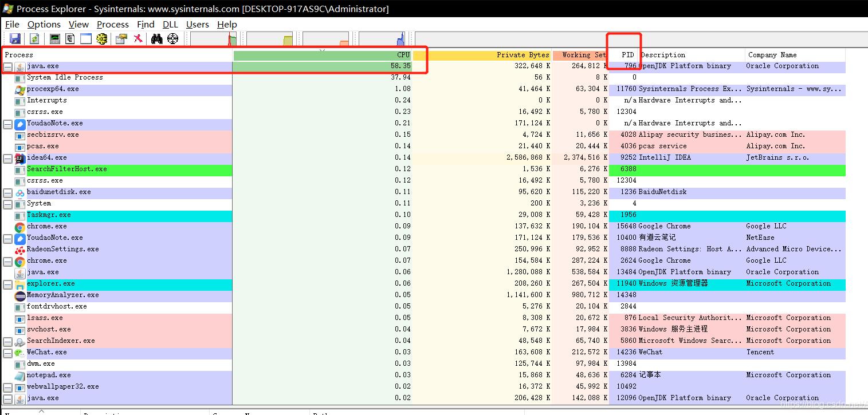Sort by the CPU column header

click(322, 55)
